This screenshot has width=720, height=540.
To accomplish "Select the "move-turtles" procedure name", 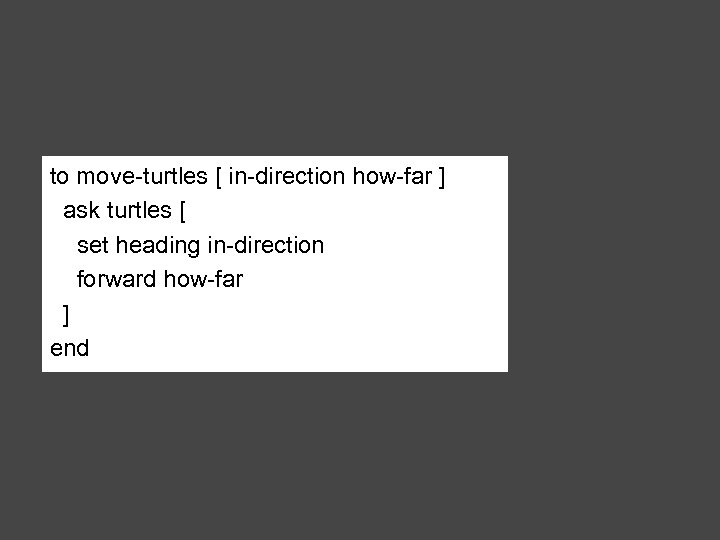I will click(x=142, y=178).
